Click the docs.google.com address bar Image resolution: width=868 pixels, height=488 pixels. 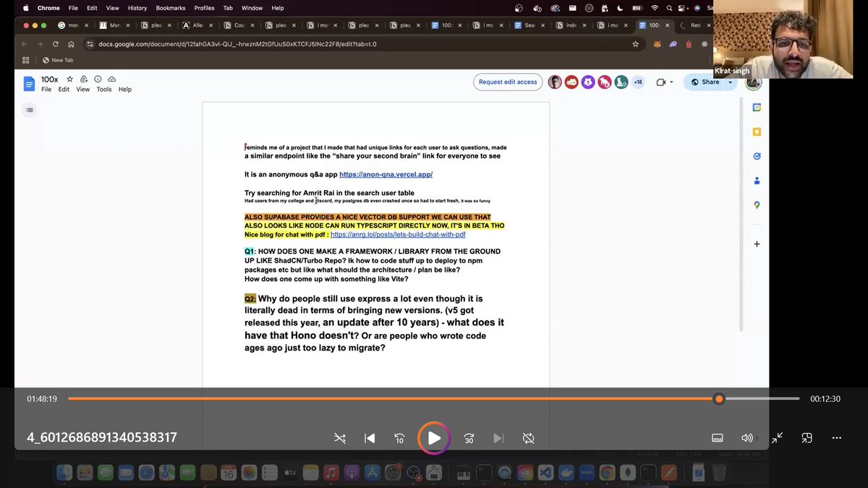pyautogui.click(x=362, y=44)
